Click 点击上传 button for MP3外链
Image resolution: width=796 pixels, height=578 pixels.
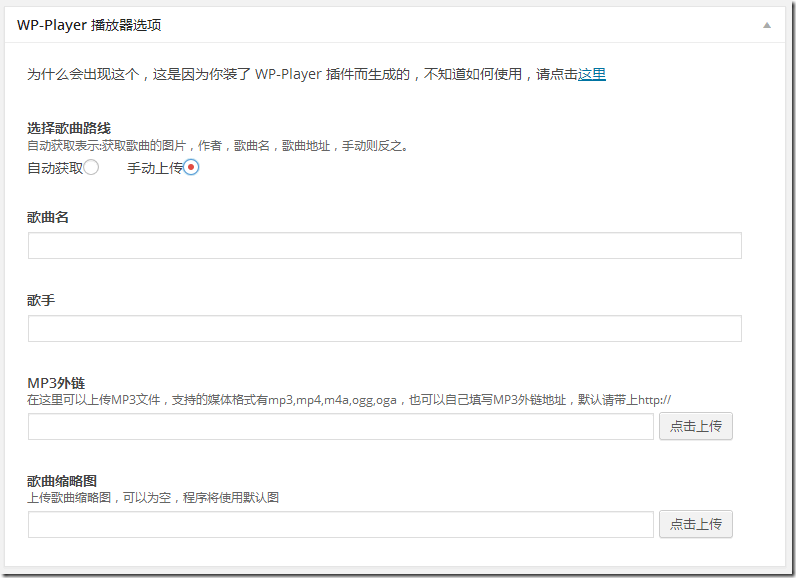click(695, 426)
